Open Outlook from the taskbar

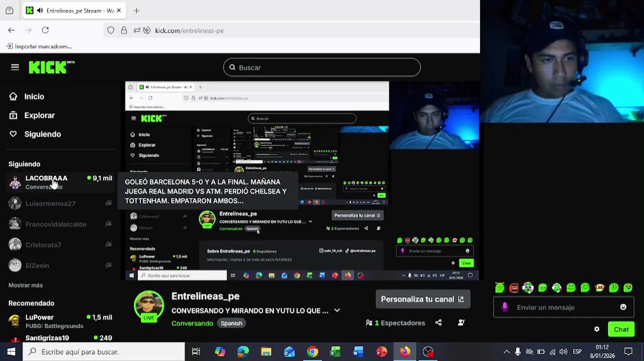[289, 351]
